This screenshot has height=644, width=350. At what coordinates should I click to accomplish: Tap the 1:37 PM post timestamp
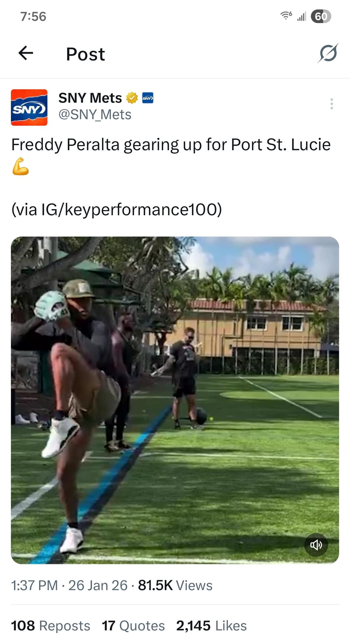34,585
